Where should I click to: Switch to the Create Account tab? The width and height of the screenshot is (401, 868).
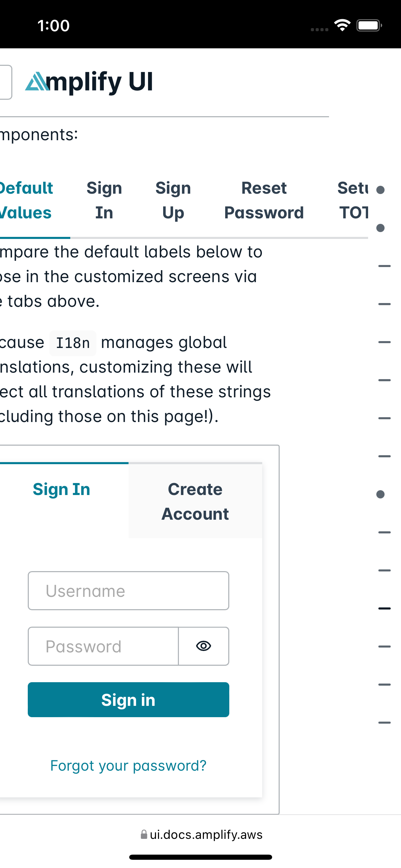pos(195,501)
